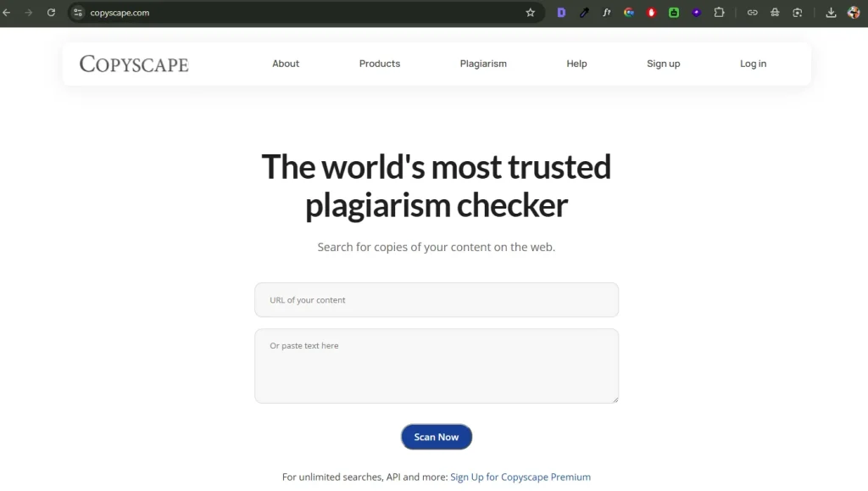This screenshot has height=491, width=868.
Task: Go to the Sign up page
Action: 663,64
